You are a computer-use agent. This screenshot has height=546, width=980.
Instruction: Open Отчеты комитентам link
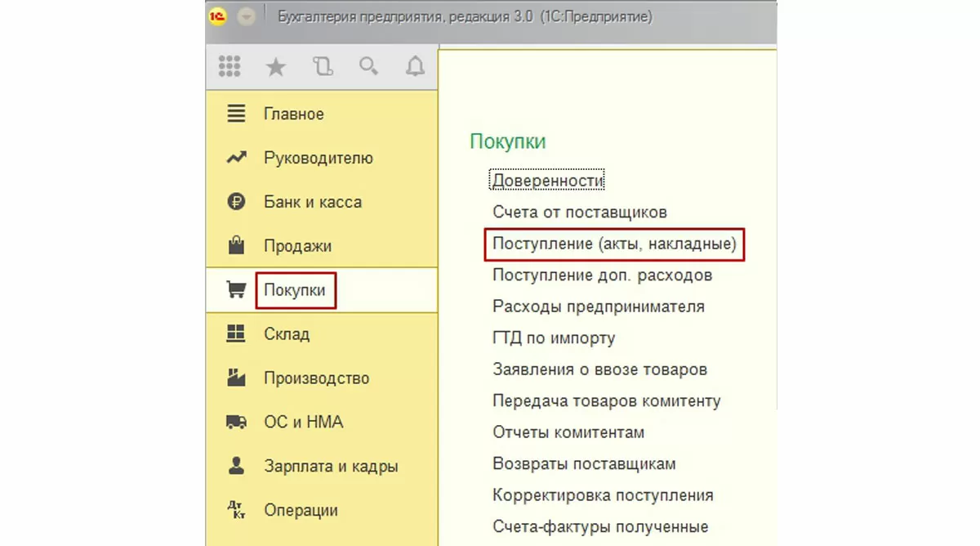pos(568,432)
